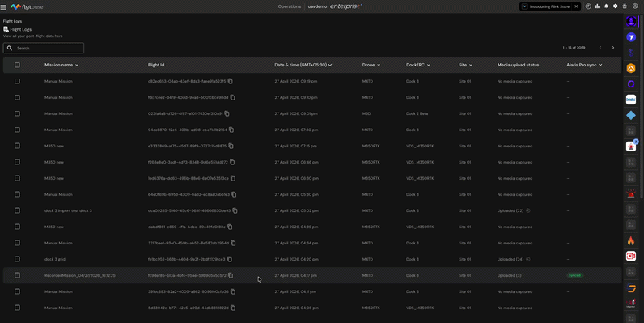Open the Date & time column dropdown
644x323 pixels.
click(x=330, y=65)
